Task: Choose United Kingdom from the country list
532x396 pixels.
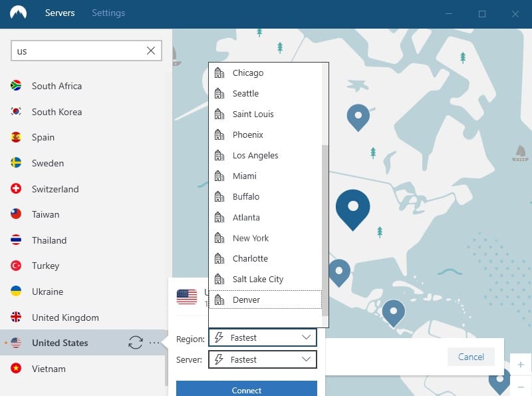Action: (x=65, y=317)
